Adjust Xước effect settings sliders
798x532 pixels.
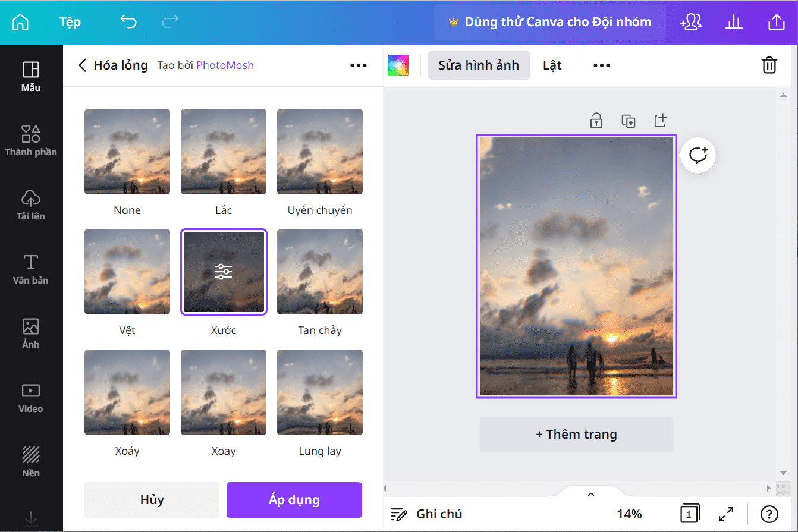(224, 272)
